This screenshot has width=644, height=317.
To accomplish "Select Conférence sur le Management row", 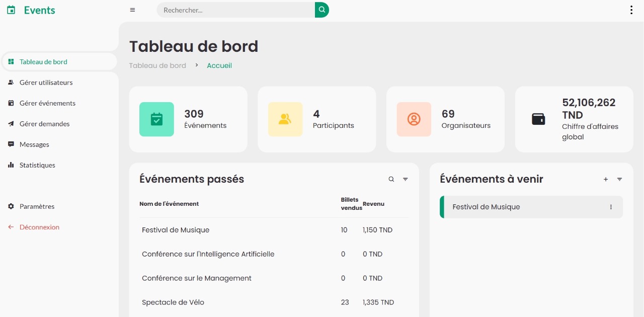I will point(274,278).
